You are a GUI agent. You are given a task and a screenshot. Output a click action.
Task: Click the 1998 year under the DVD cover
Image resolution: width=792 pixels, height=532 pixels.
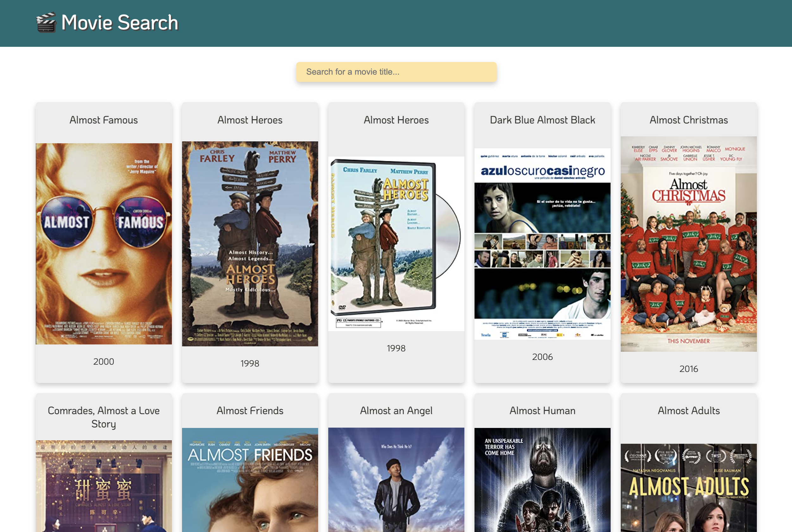[x=396, y=349]
